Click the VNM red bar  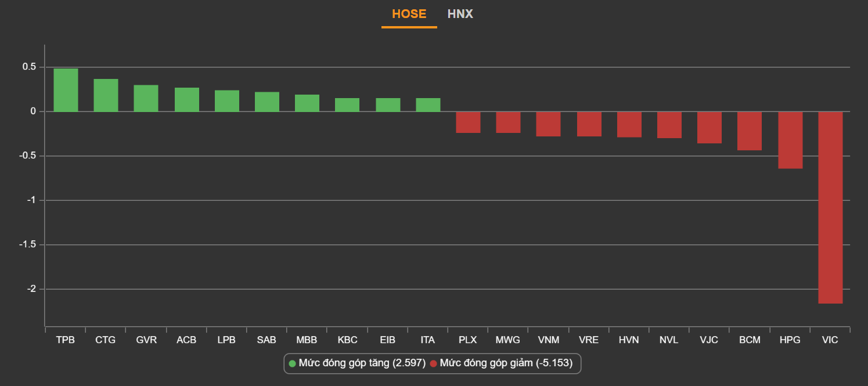(x=548, y=124)
